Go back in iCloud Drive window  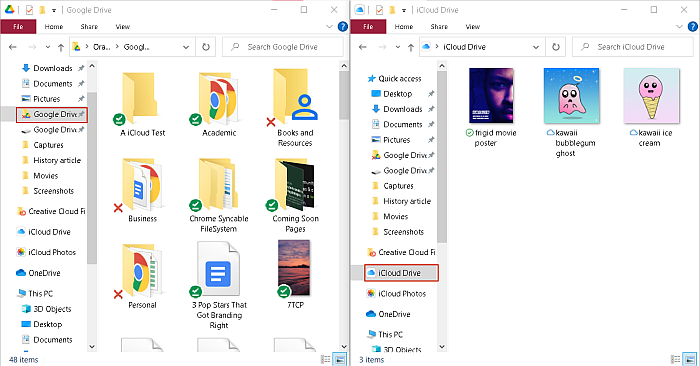(363, 47)
